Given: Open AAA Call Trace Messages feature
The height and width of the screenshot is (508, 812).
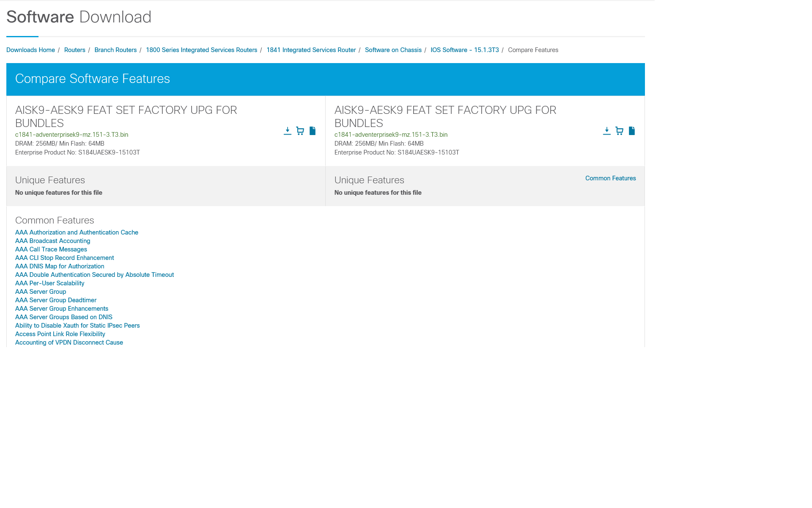Looking at the screenshot, I should (x=51, y=249).
